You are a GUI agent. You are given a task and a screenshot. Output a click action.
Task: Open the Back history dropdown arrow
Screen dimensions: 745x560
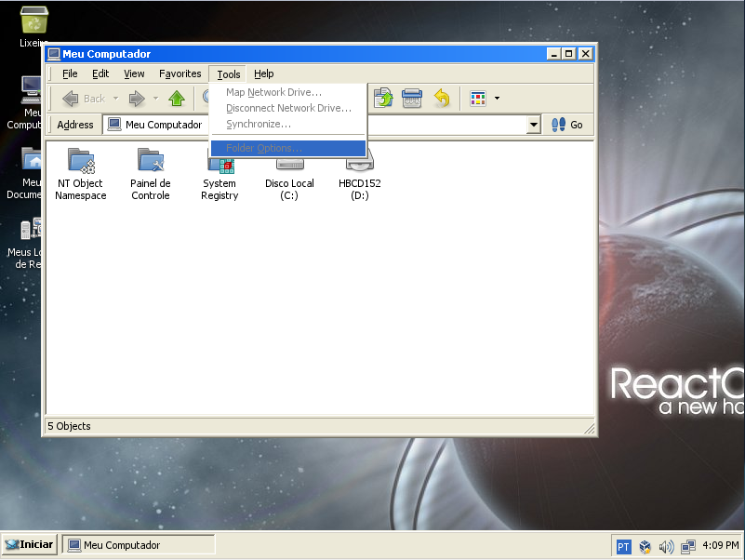point(115,99)
